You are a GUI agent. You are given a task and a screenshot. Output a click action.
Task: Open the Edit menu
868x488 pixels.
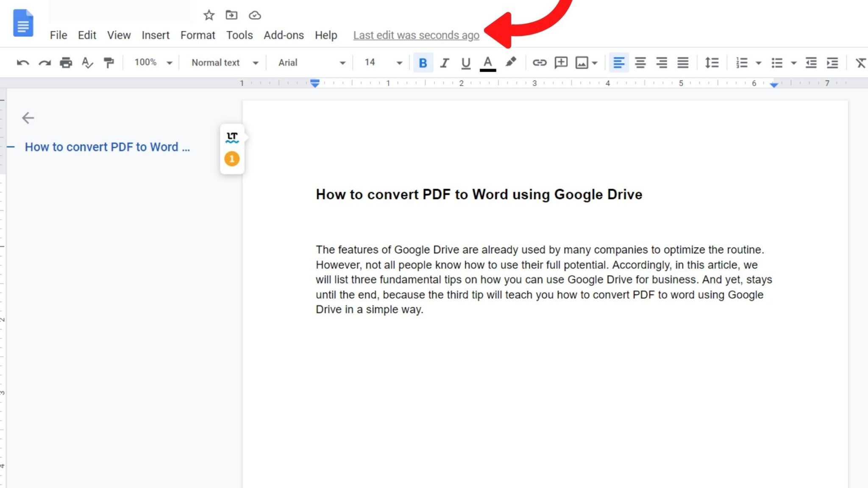(x=87, y=35)
